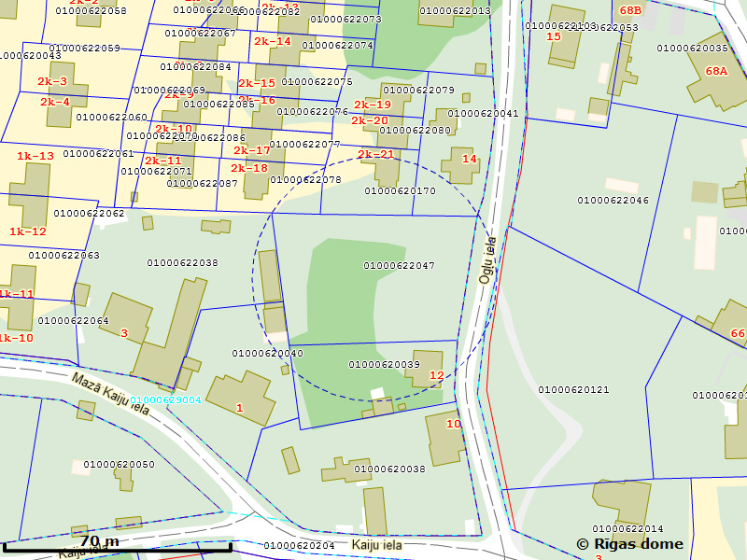
Task: Click parcel label 01000622014
Action: tap(627, 529)
